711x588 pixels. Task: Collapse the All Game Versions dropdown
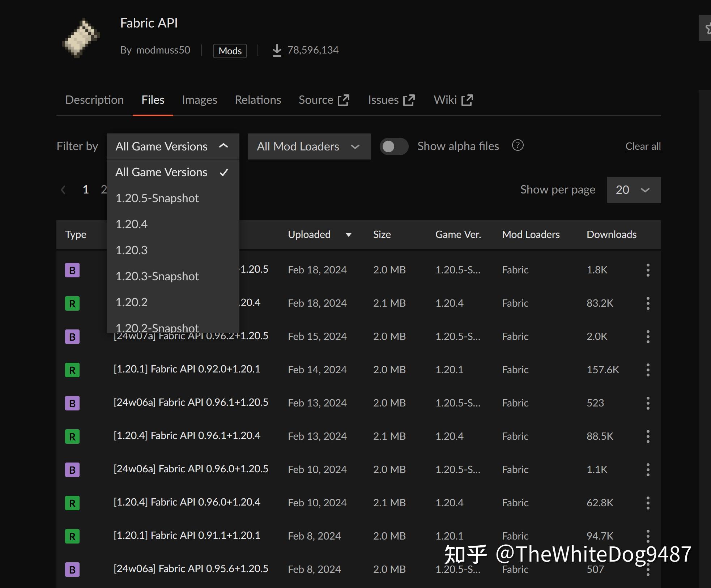[x=173, y=146]
